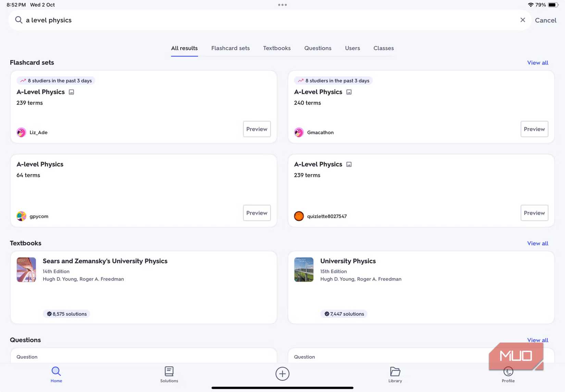Tap the Gmacathon avatar icon

[x=299, y=132]
